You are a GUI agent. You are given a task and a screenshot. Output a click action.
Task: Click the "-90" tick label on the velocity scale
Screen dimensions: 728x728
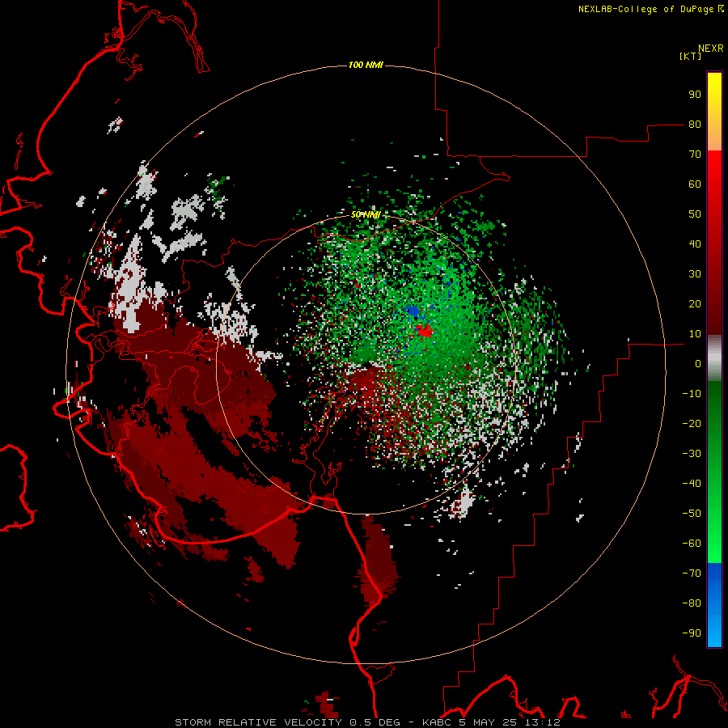pos(692,633)
